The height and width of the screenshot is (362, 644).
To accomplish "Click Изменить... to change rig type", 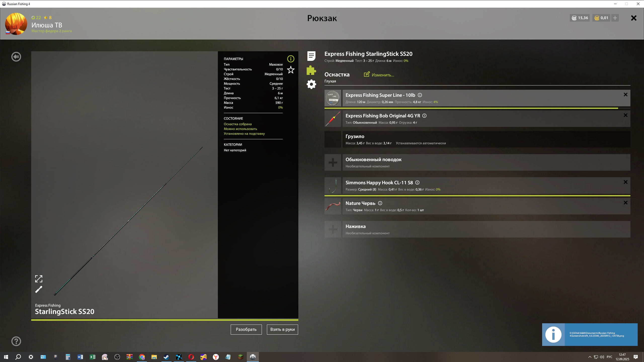I will point(379,75).
